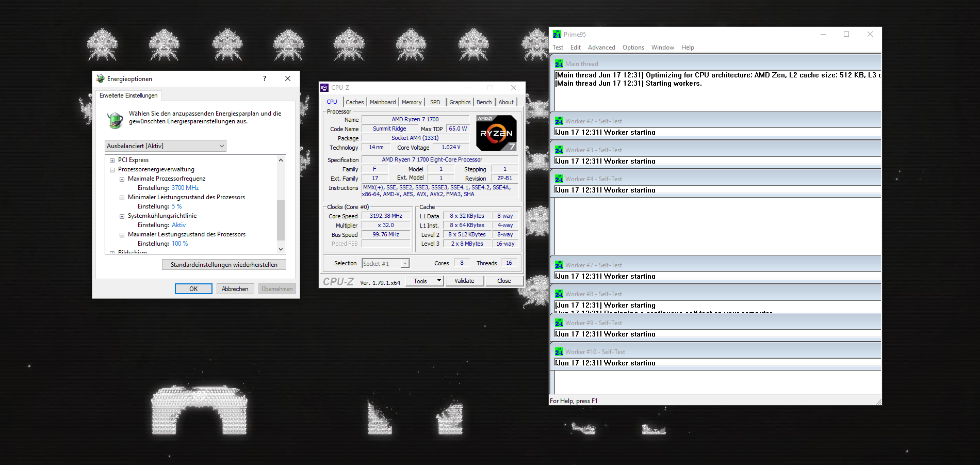Click the Worker #2 Self-Test window icon
This screenshot has height=465, width=980.
(x=559, y=121)
